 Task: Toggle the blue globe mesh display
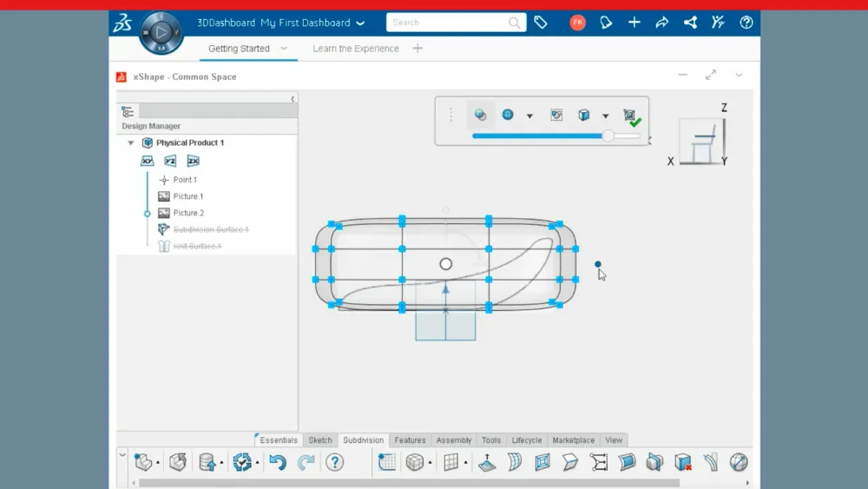(x=508, y=115)
